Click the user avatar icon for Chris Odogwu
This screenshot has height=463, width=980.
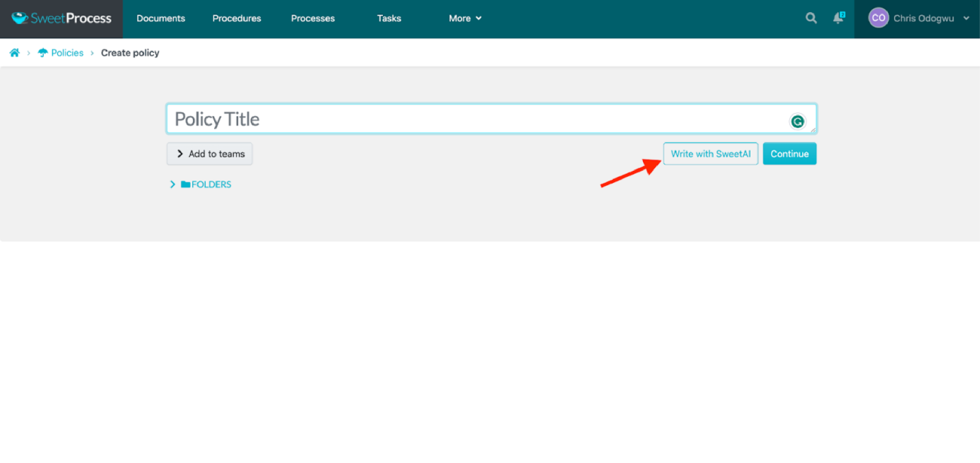(x=878, y=18)
